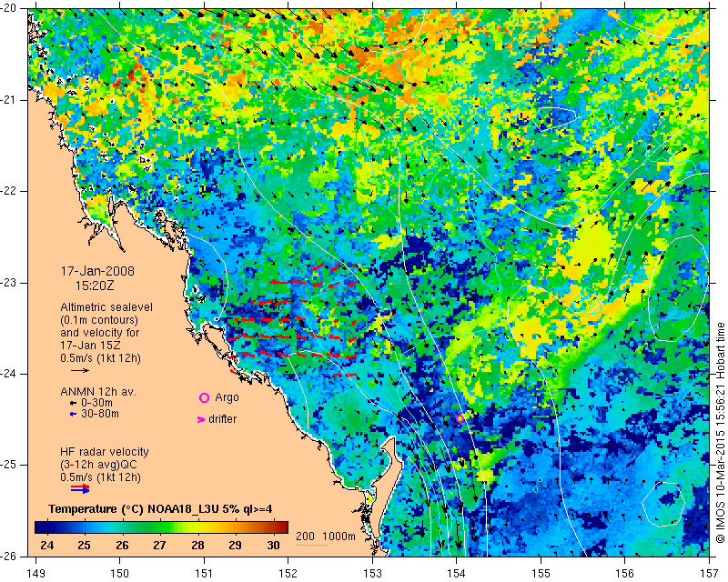Click the black altimetric velocity scale arrow
Viewport: 728px width, 582px height.
(80, 370)
